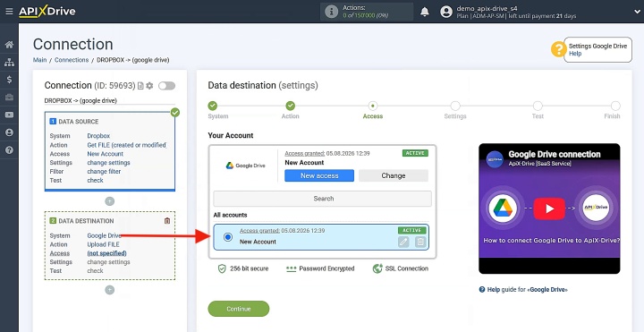The height and width of the screenshot is (332, 644).
Task: Go to the Finish step
Action: coord(615,106)
